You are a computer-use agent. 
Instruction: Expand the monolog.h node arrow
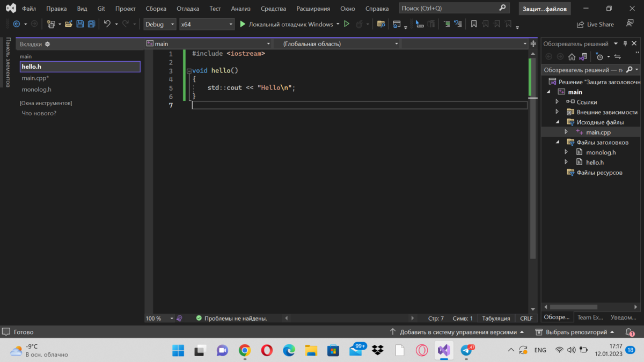coord(566,152)
